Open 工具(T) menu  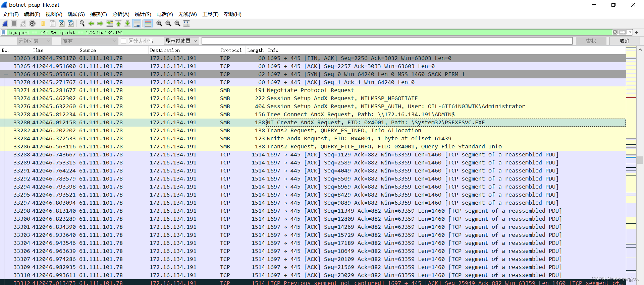click(x=210, y=14)
